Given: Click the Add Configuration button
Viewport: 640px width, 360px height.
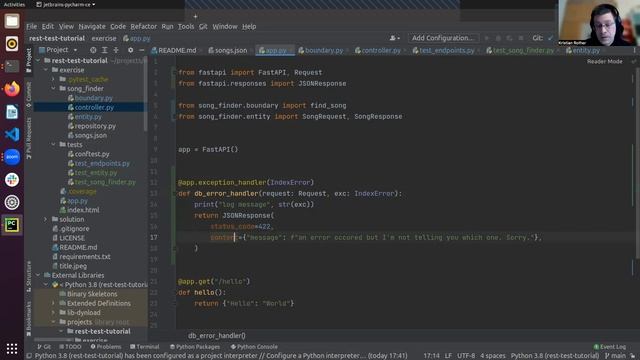Looking at the screenshot, I should [x=442, y=38].
